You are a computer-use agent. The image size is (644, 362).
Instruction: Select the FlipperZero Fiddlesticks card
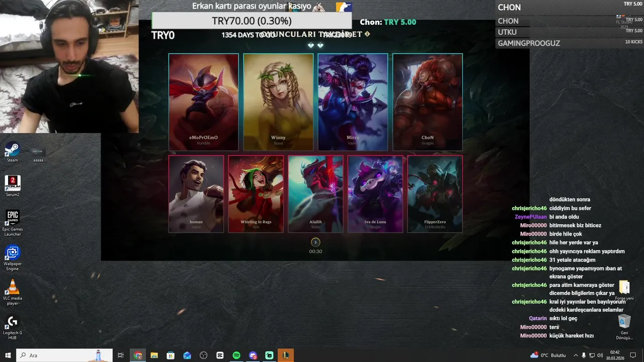click(x=435, y=194)
